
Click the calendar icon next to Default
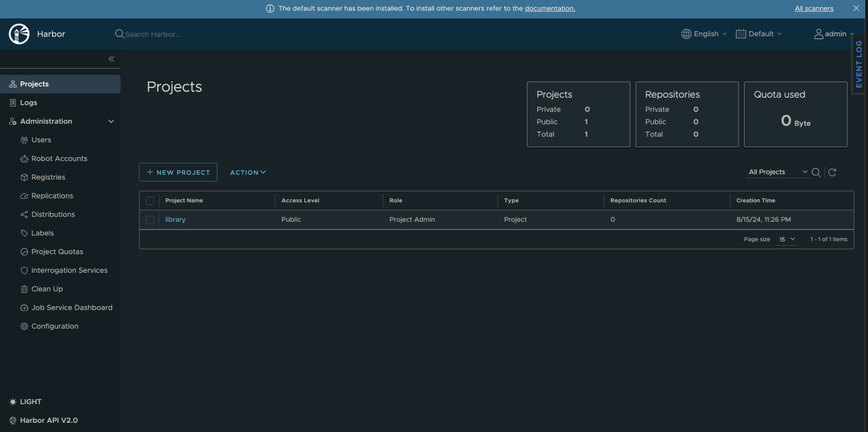pos(741,34)
